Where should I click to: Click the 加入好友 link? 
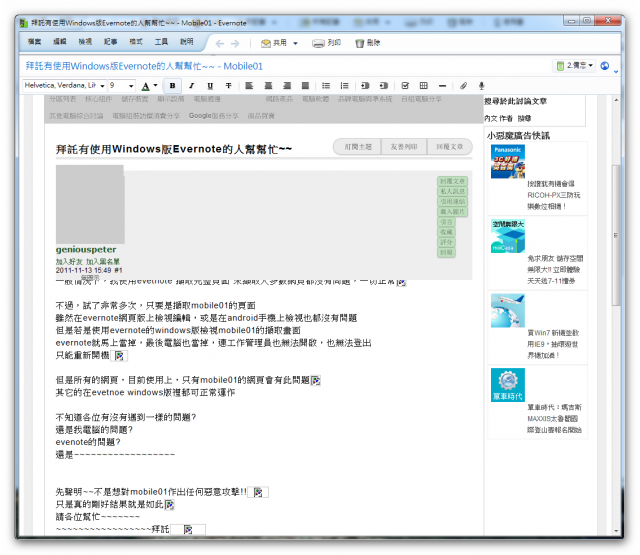(x=69, y=261)
